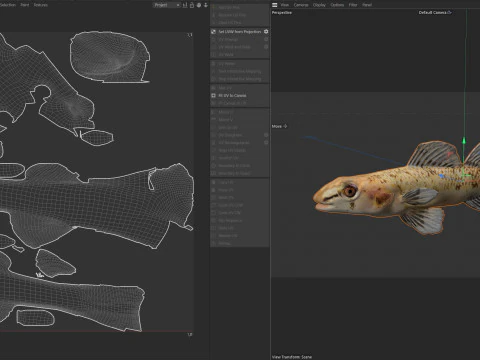Open the viewport Panel menu
The image size is (480, 360).
tap(367, 5)
